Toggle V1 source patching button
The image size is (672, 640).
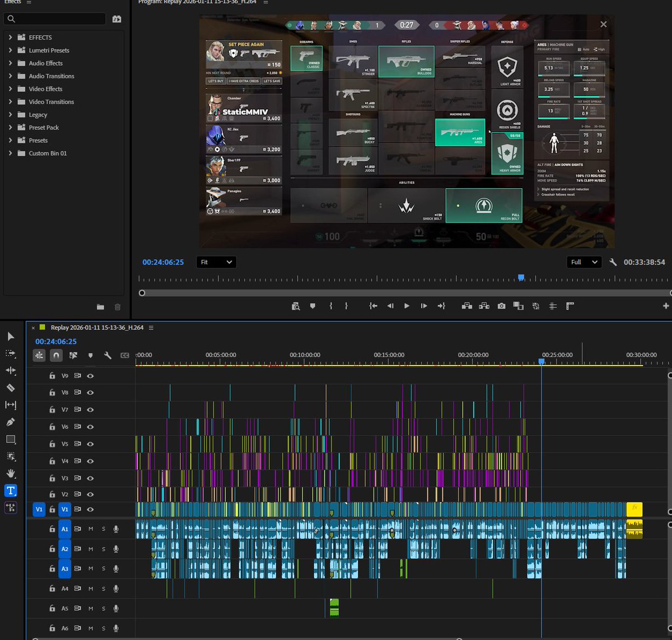coord(39,510)
